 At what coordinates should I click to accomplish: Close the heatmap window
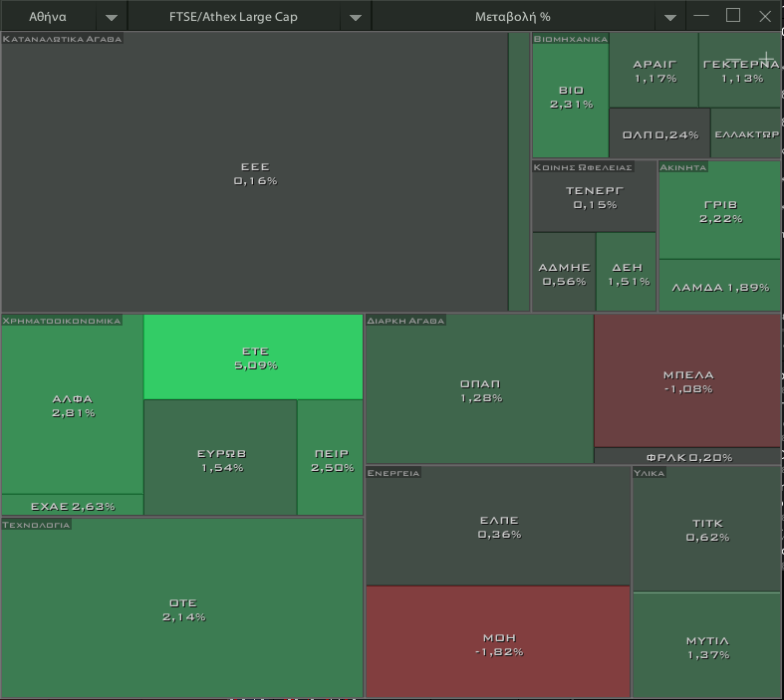(765, 17)
